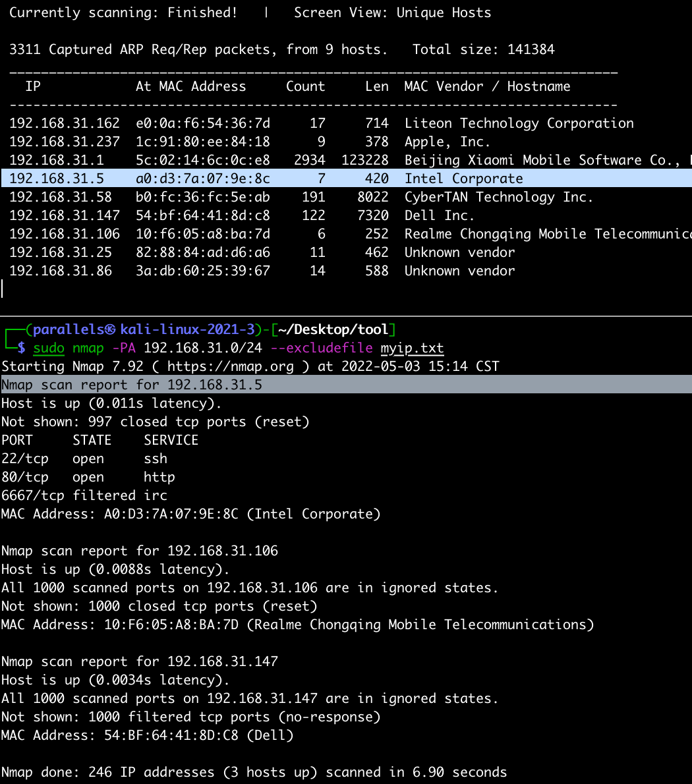Click the highlighted Nmap scan report line
692x784 pixels.
[132, 385]
